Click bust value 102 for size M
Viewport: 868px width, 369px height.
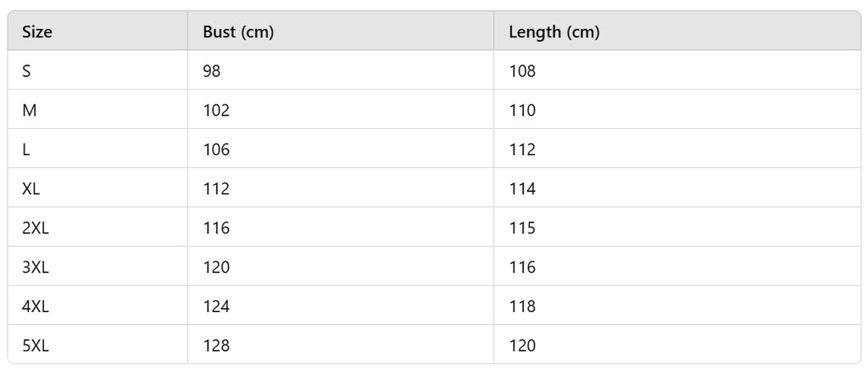tap(216, 110)
